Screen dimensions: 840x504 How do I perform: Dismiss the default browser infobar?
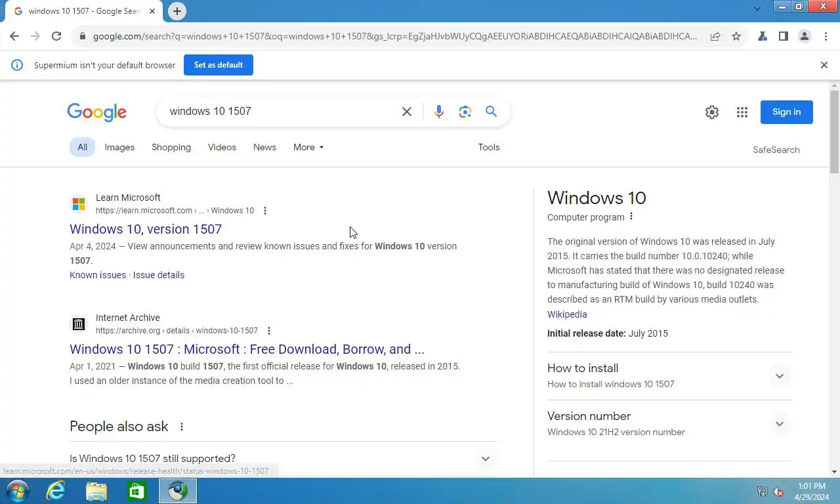click(x=824, y=65)
